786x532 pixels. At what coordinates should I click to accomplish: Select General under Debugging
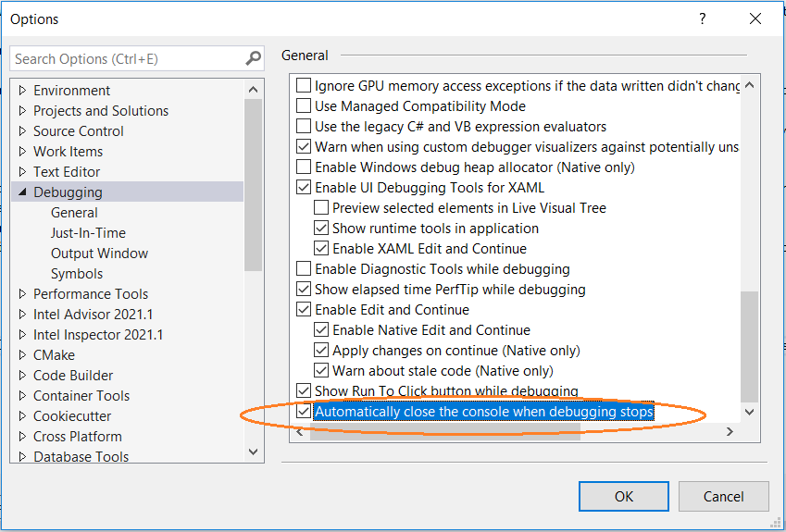click(x=74, y=213)
